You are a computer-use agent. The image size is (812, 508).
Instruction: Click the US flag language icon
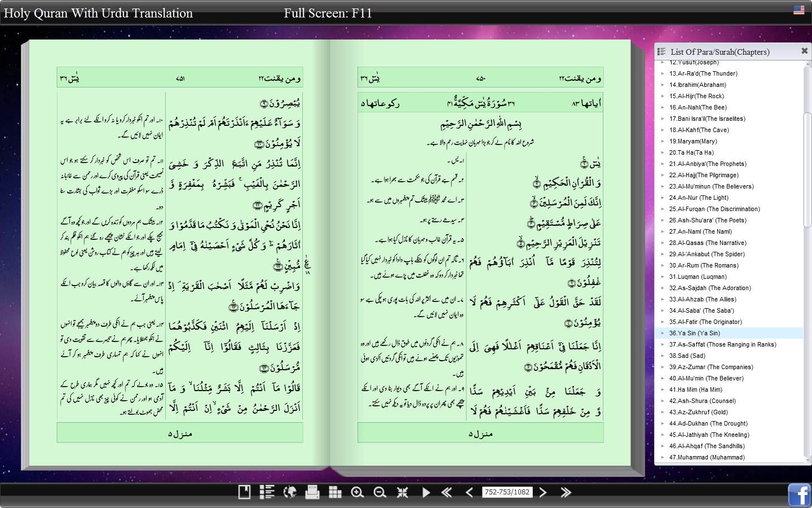799,10
